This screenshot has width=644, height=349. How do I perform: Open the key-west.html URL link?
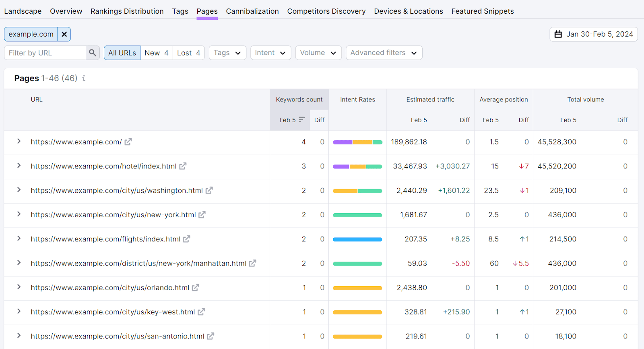113,312
